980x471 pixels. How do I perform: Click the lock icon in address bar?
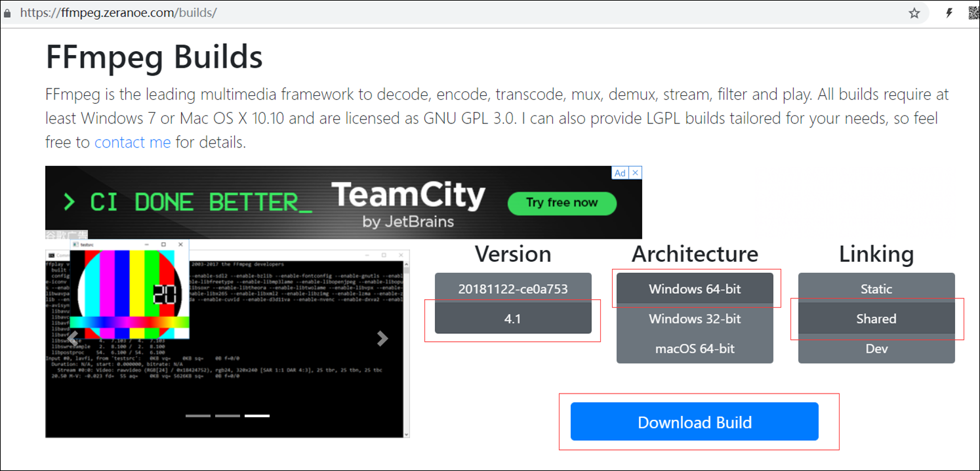(7, 12)
